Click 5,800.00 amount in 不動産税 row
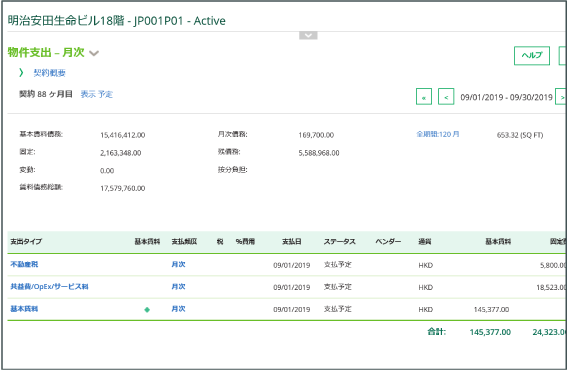The width and height of the screenshot is (568, 371). pos(553,265)
